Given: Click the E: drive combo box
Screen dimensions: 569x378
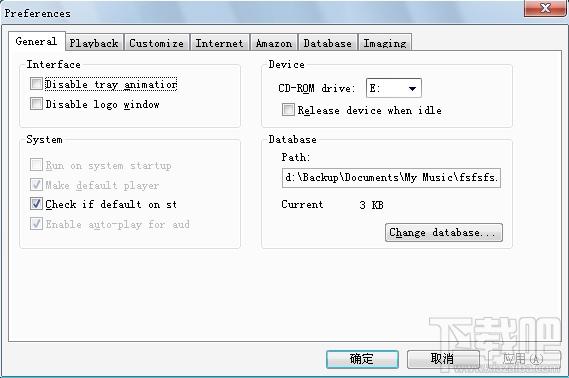Looking at the screenshot, I should coord(394,88).
